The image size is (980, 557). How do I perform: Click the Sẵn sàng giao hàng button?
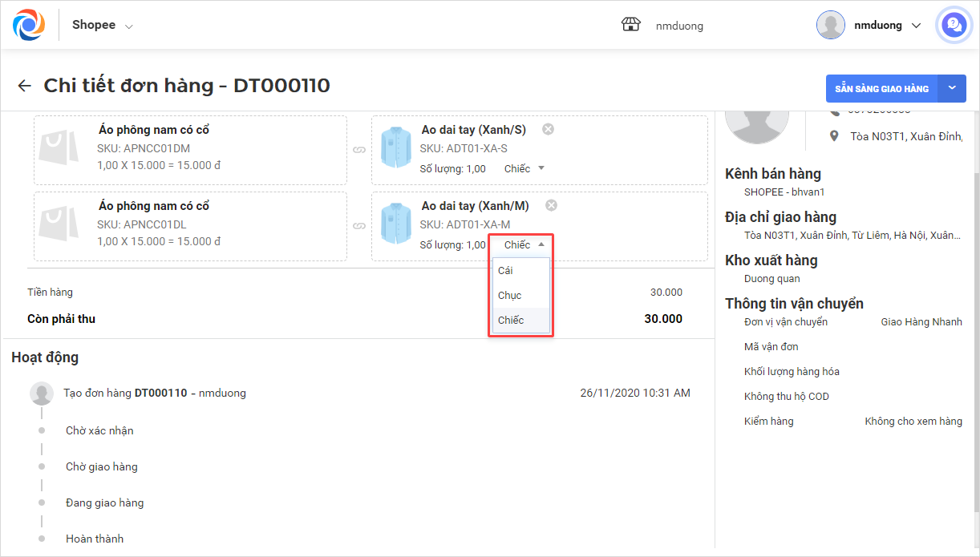(x=881, y=88)
